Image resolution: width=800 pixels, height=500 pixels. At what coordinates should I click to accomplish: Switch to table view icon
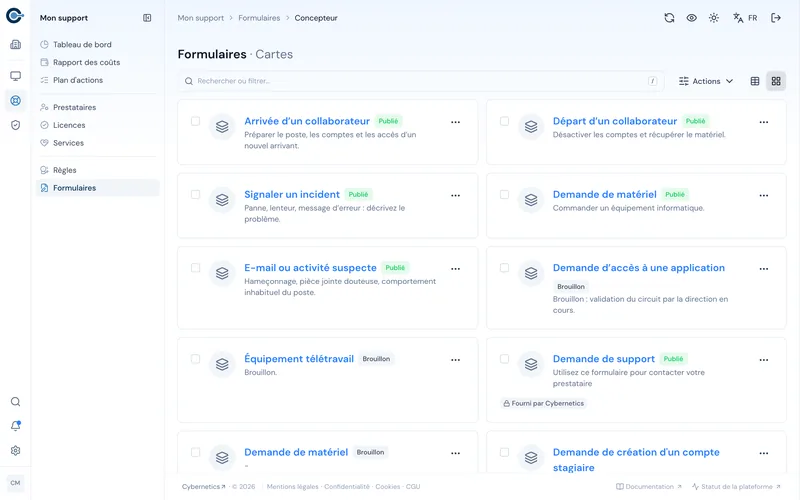(755, 81)
